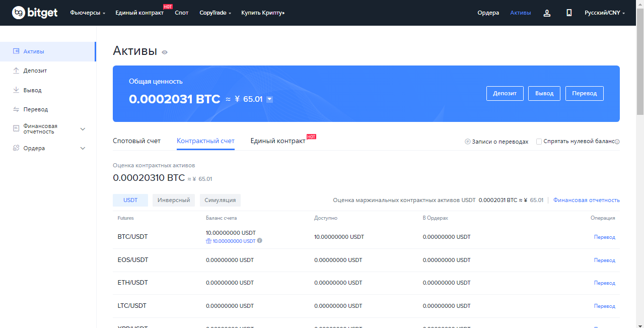Click the deposit arrow icon in sidebar
Viewport: 644px width, 328px height.
point(16,71)
